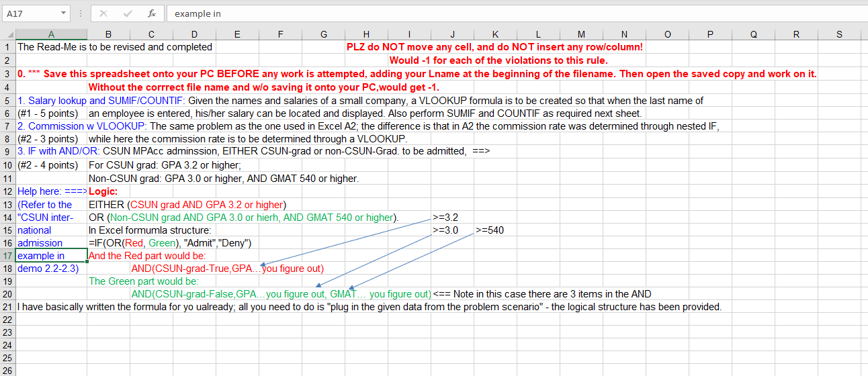This screenshot has height=376, width=868.
Task: Select column P header
Action: click(x=711, y=34)
